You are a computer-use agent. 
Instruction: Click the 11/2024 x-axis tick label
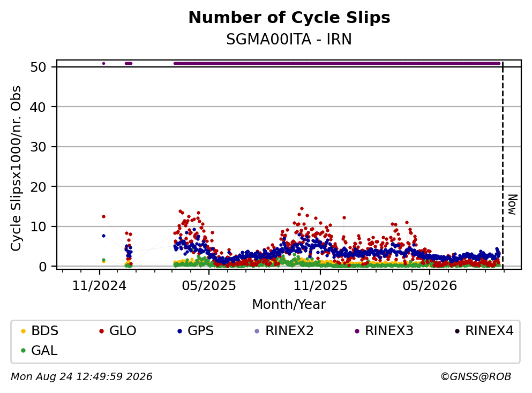99,286
